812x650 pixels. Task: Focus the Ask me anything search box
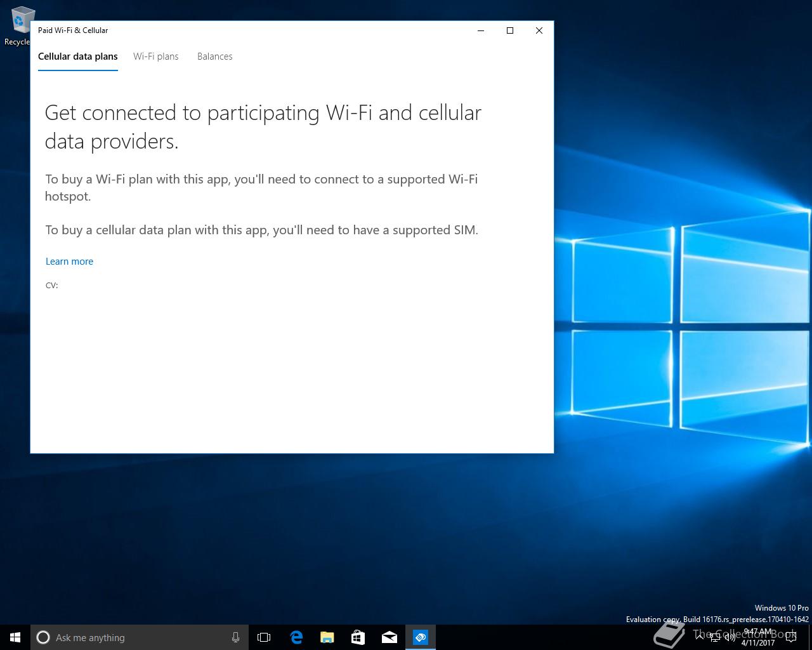[x=140, y=637]
